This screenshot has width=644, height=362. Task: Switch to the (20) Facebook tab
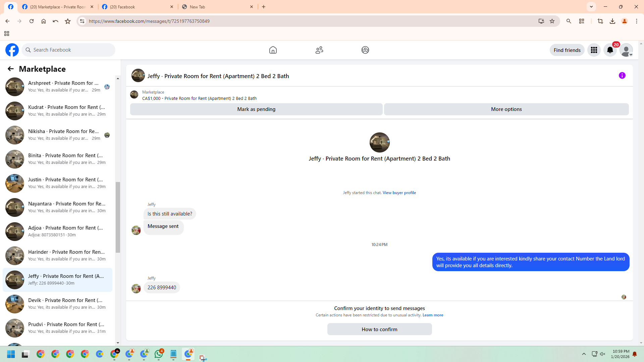[137, 7]
